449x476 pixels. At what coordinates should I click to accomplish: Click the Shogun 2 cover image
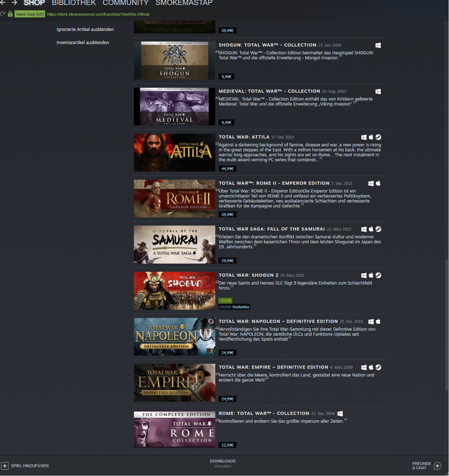pyautogui.click(x=174, y=291)
